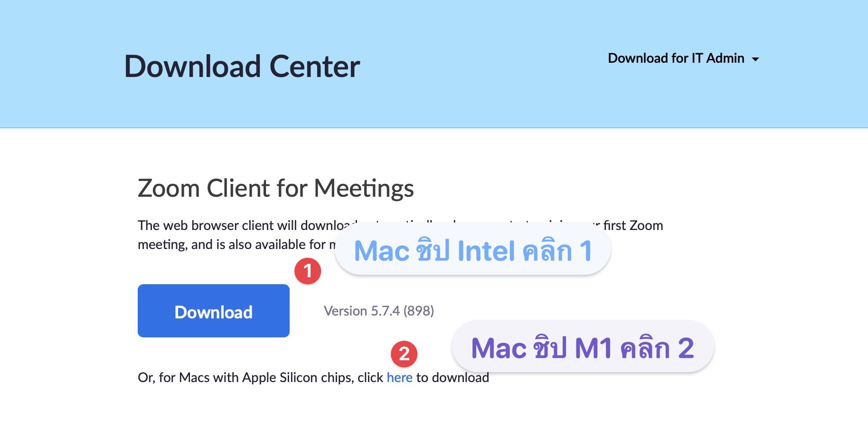Viewport: 868px width, 422px height.
Task: Click the Zoom Client for Meetings heading
Action: (275, 188)
